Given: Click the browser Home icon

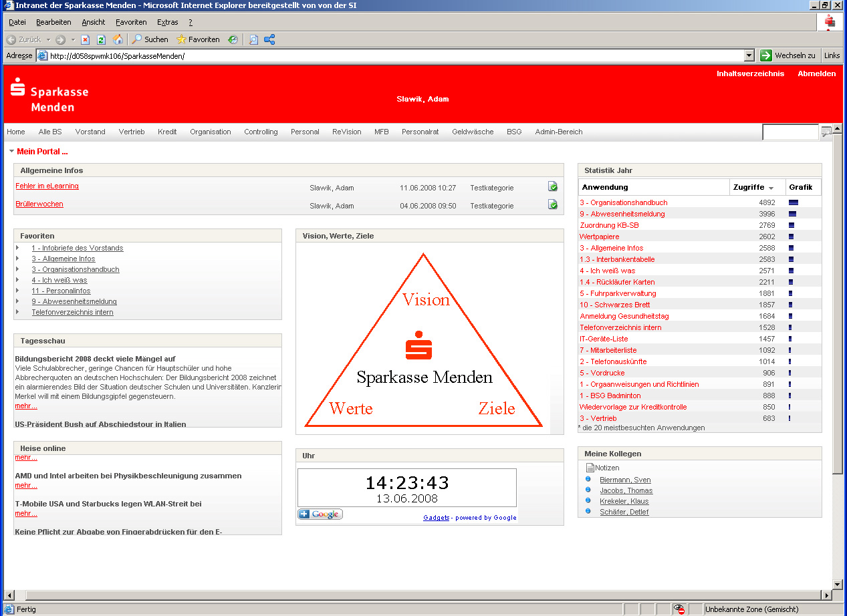Looking at the screenshot, I should click(x=118, y=40).
